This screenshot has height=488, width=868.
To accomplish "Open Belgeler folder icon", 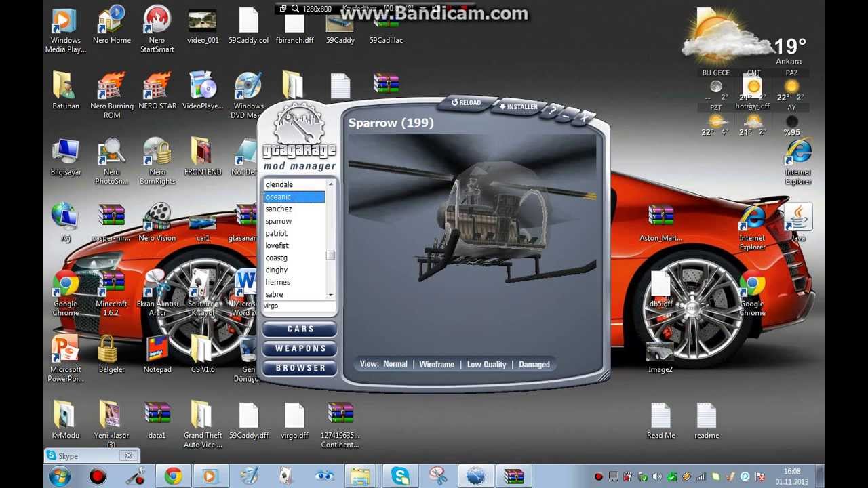I will pyautogui.click(x=112, y=354).
